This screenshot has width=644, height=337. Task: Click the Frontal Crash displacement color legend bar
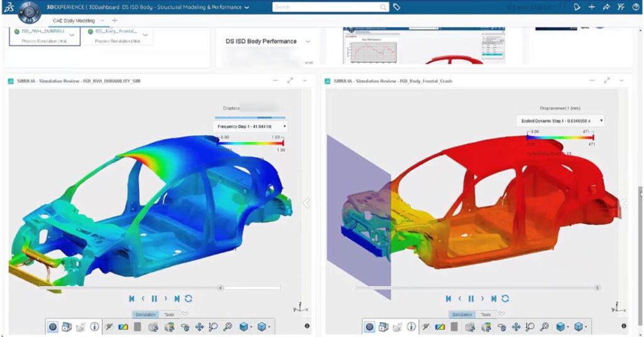(560, 138)
